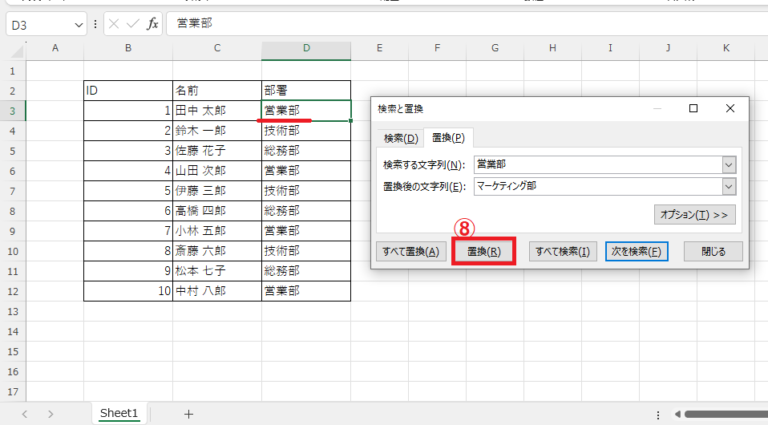The height and width of the screenshot is (425, 768).
Task: Switch to the 検索(D) tab
Action: tap(400, 138)
